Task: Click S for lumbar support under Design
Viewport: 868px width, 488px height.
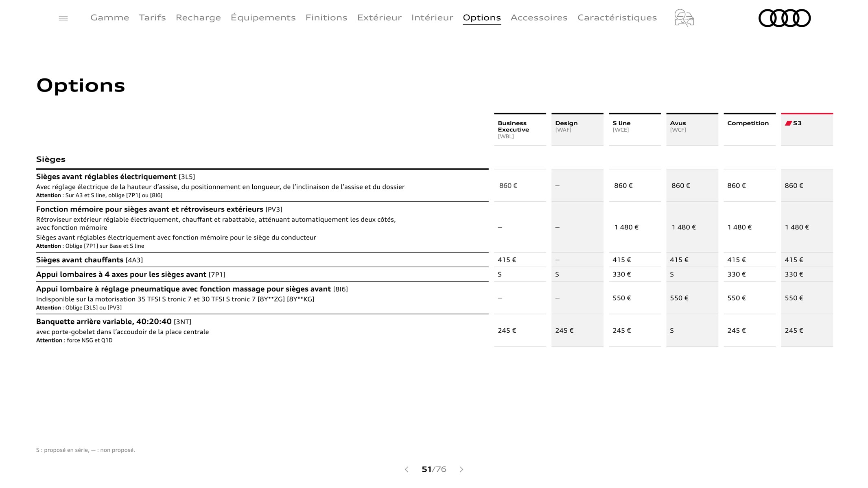Action: tap(557, 274)
